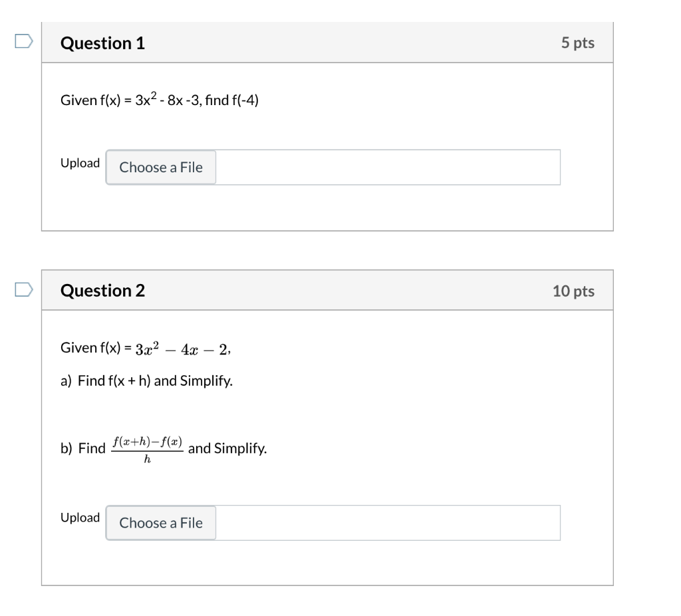This screenshot has height=616, width=681.
Task: Click part a) of Question 2
Action: (146, 381)
